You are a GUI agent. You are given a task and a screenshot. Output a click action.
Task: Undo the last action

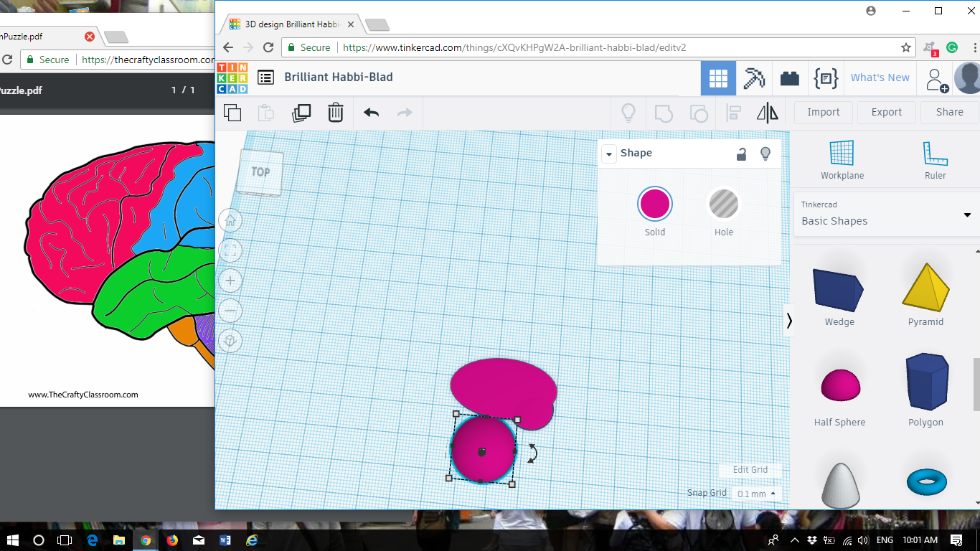pos(371,113)
